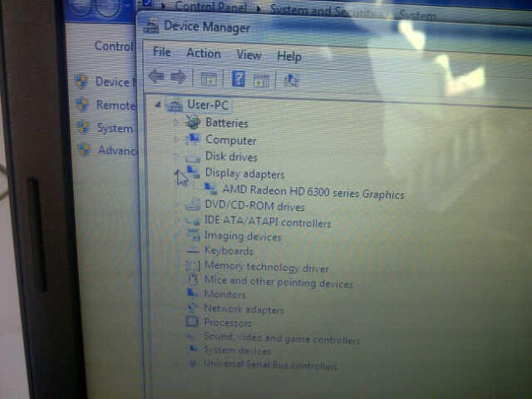Open the File menu

(162, 52)
